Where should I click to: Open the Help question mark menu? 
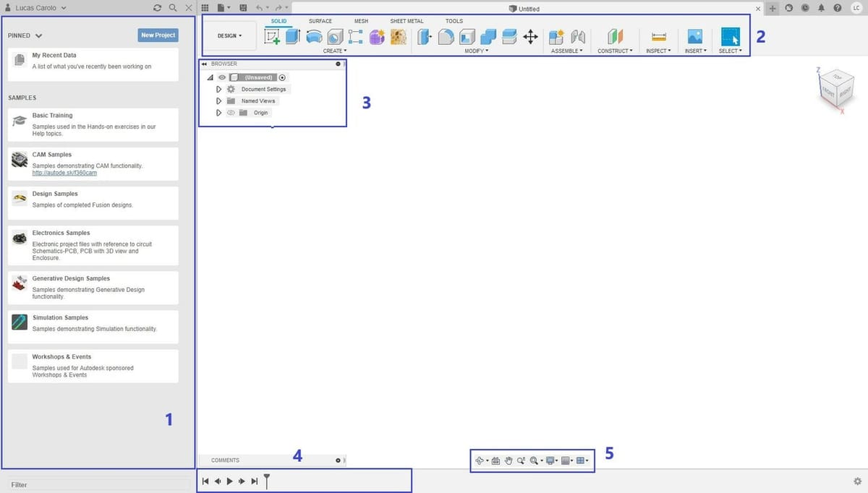tap(838, 8)
